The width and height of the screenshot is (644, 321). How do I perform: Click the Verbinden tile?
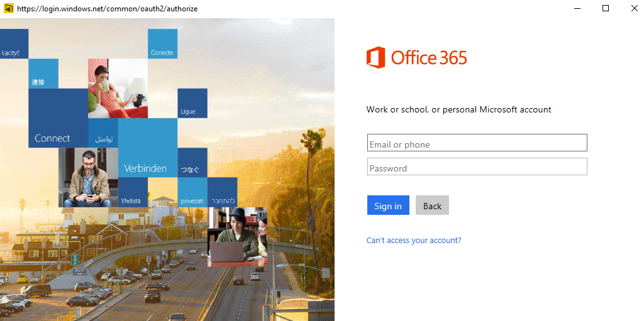(148, 148)
